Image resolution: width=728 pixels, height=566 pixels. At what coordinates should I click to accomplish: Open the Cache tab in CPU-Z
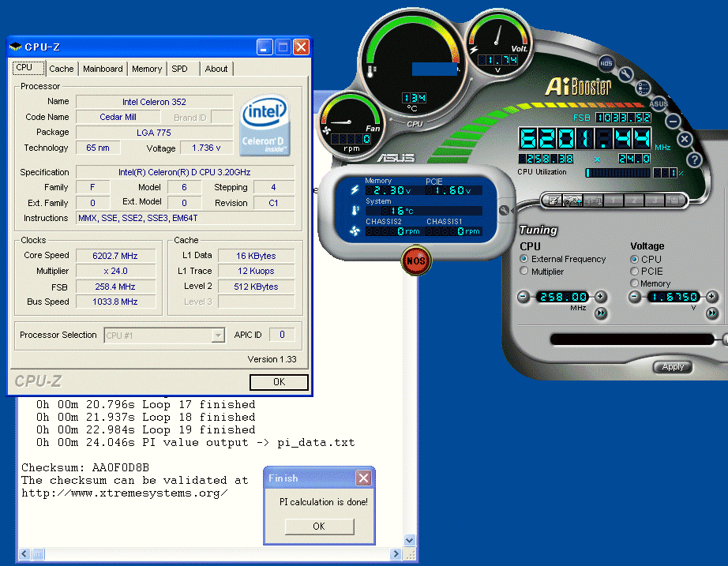pyautogui.click(x=62, y=69)
